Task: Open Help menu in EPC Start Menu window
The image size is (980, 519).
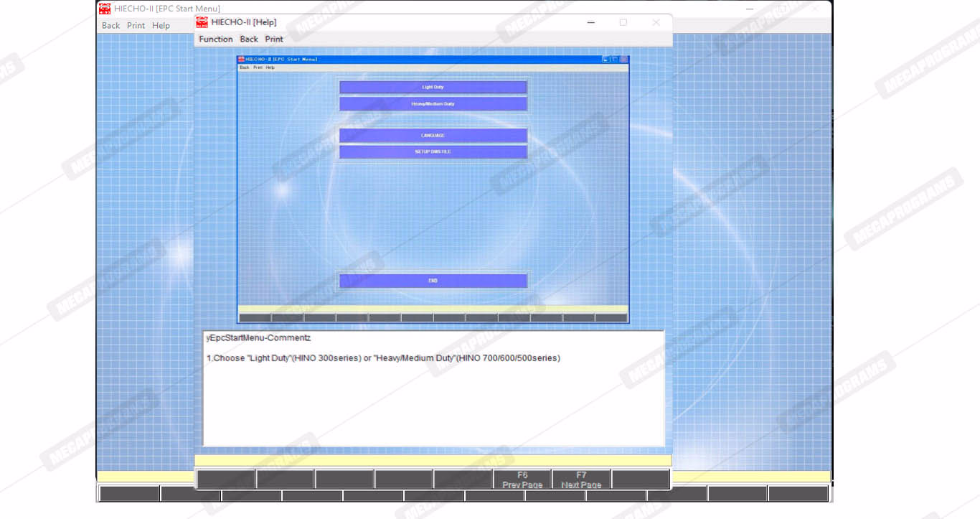Action: pos(161,26)
